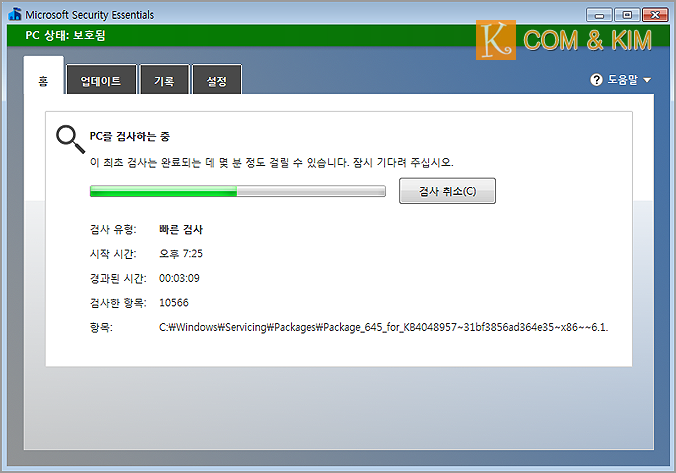
Task: Expand the 도움말 dropdown arrow
Action: point(647,80)
